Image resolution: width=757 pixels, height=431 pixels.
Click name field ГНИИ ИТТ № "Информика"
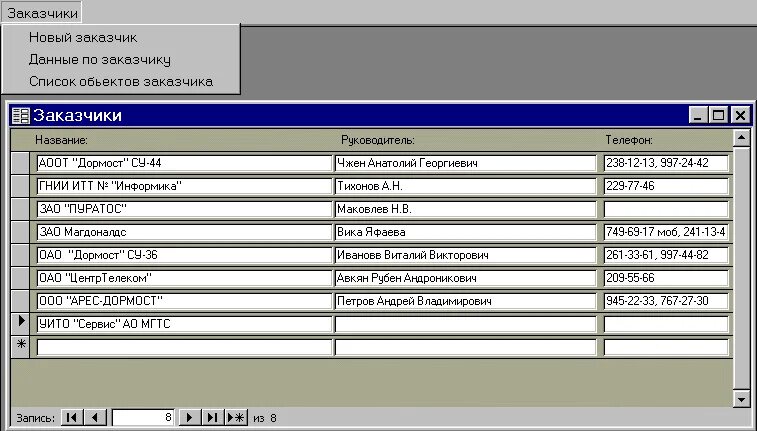click(x=184, y=186)
